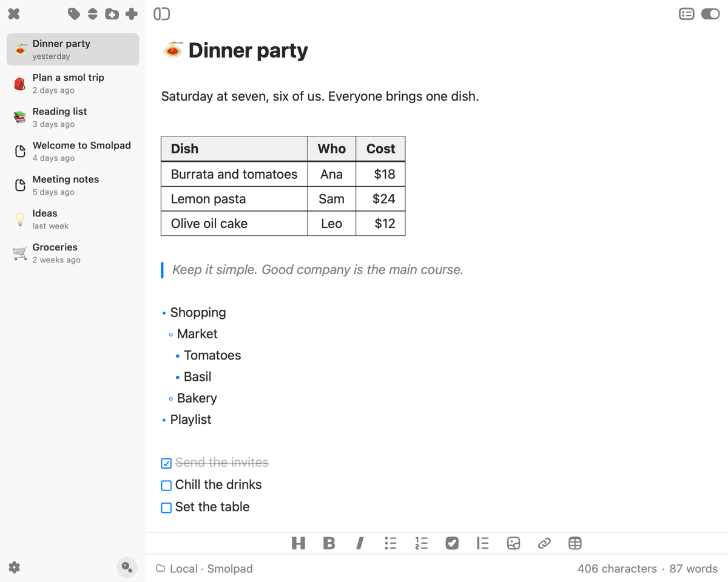728x582 pixels.
Task: Click the Tomatoes bullet item
Action: point(212,355)
